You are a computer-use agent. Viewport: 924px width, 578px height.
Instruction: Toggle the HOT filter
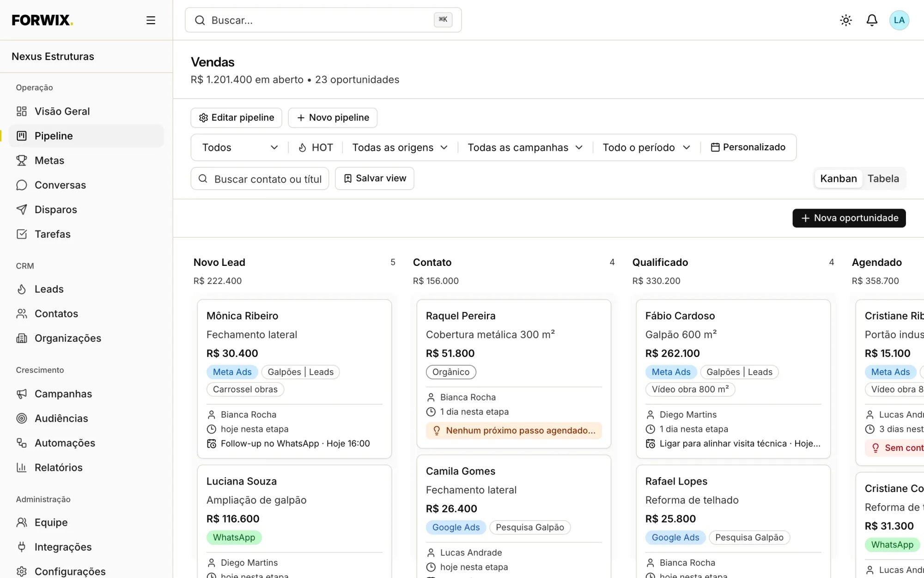[x=316, y=148]
